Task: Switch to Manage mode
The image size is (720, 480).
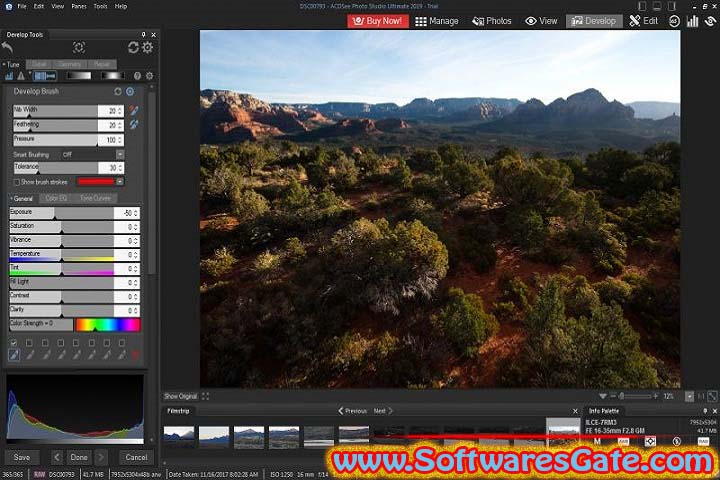Action: [437, 21]
